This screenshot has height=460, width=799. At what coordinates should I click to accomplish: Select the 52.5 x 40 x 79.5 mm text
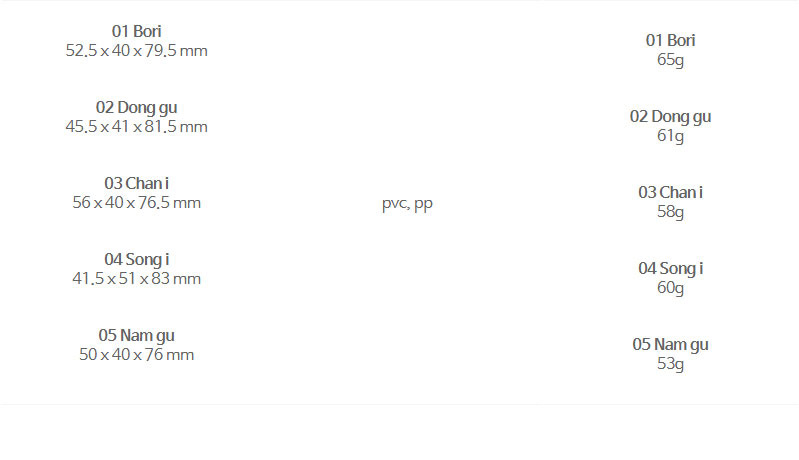point(136,50)
